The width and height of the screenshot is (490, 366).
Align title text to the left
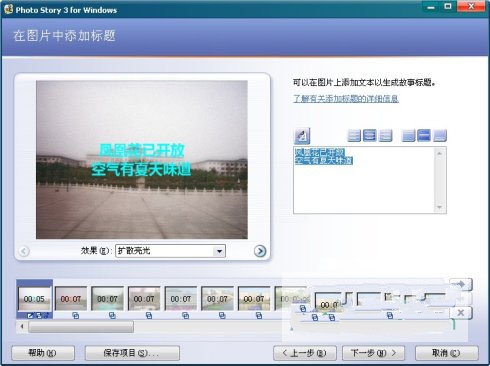[x=354, y=136]
